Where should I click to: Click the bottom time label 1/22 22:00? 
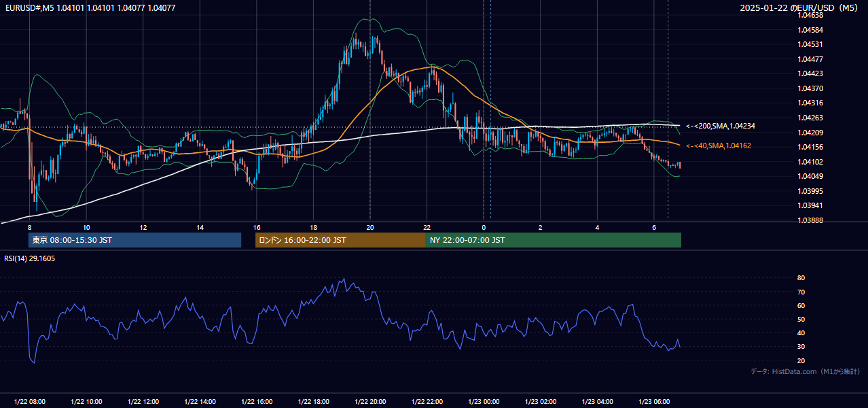coord(427,402)
